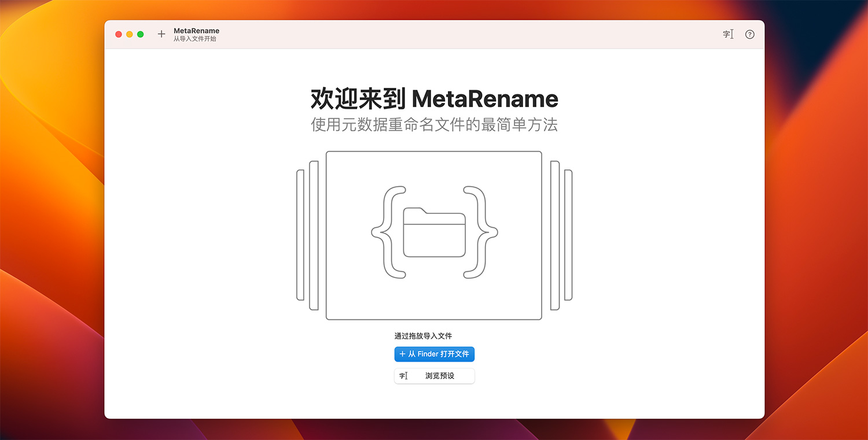
Task: Click the 使用元数据重命名文件的最简单方法 tagline
Action: click(434, 125)
